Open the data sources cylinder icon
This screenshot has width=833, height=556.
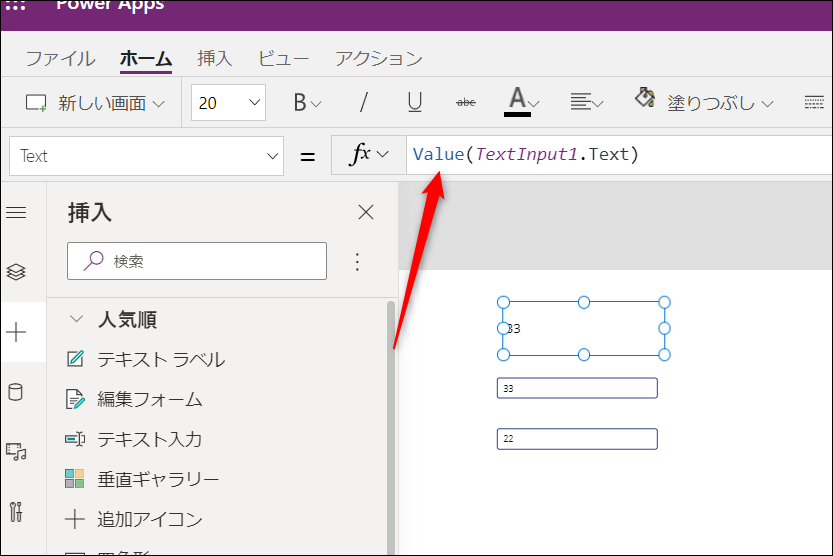16,392
